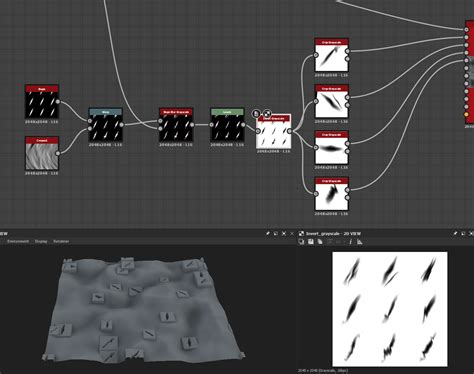Click the terrain mesh in the 3D viewport
The height and width of the screenshot is (374, 474).
[x=143, y=310]
